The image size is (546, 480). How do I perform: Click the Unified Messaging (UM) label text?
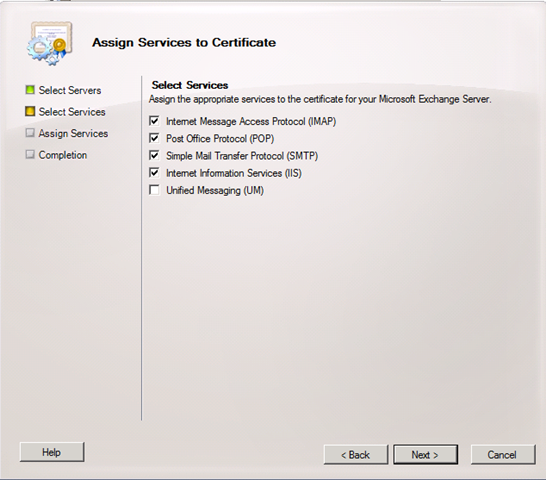pyautogui.click(x=215, y=191)
